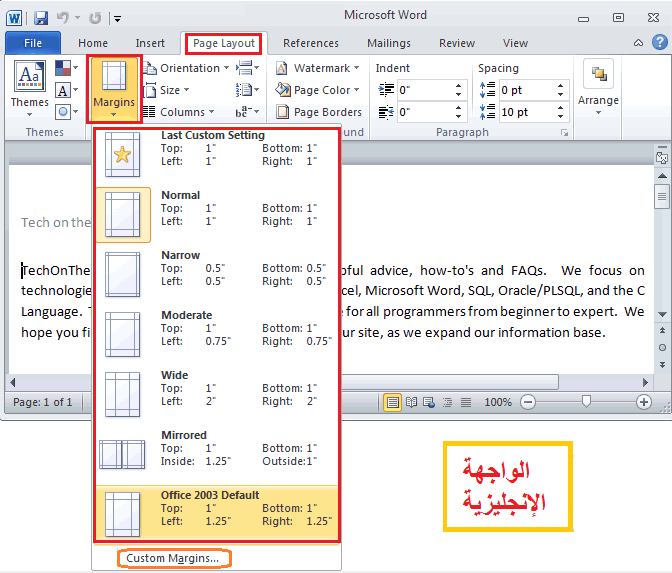Open Custom Margins dialog
The height and width of the screenshot is (573, 672).
click(x=173, y=558)
